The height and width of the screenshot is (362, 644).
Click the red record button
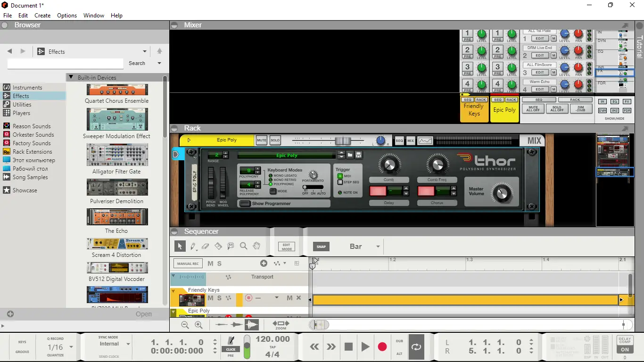click(382, 347)
